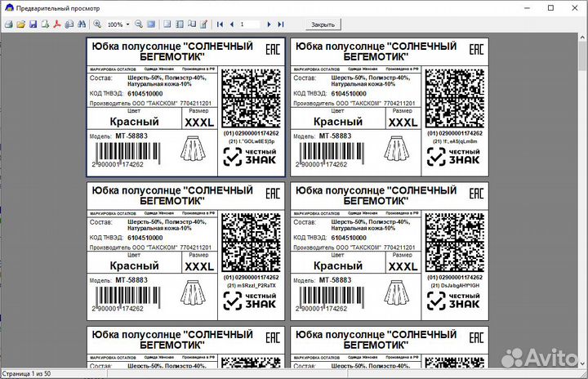This screenshot has height=379, width=588.
Task: Zoom in with the magnifier plus icon
Action: pos(97,25)
